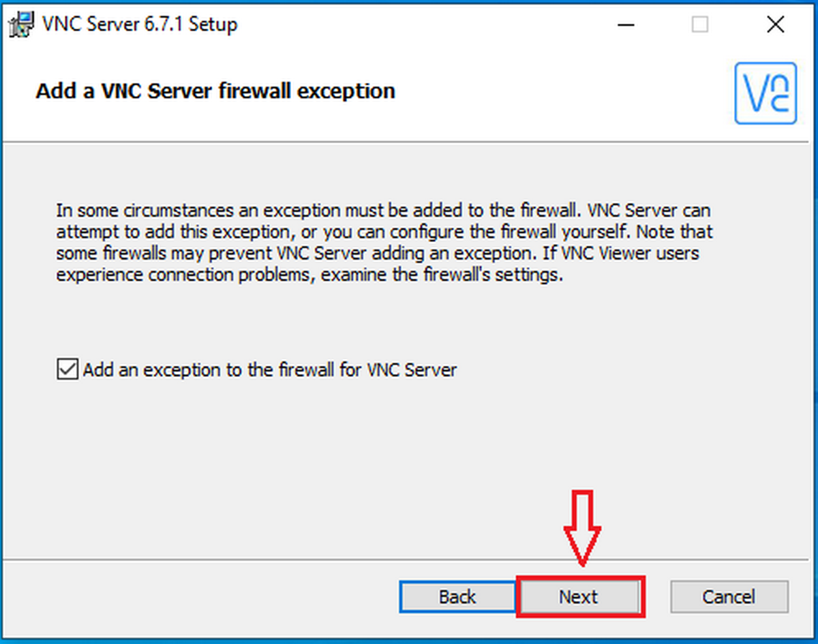
Task: Click the VNC logo in the top right
Action: [x=765, y=93]
